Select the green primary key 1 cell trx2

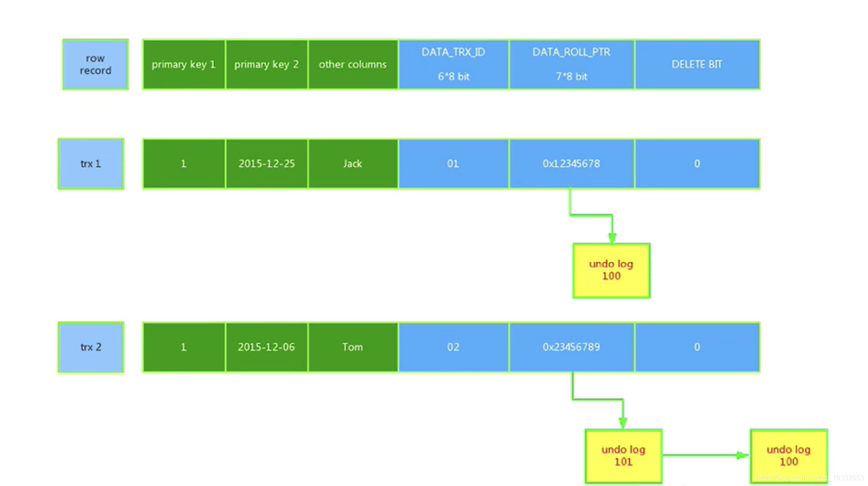[183, 347]
